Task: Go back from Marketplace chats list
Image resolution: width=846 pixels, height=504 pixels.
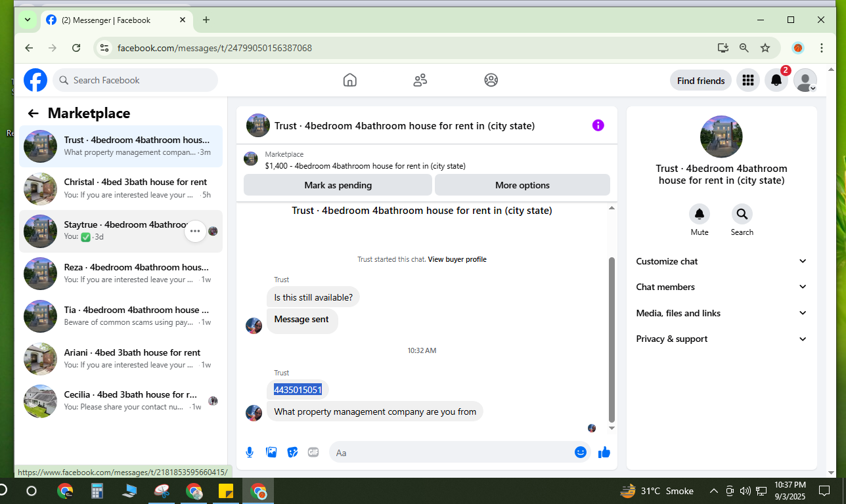Action: coord(33,114)
